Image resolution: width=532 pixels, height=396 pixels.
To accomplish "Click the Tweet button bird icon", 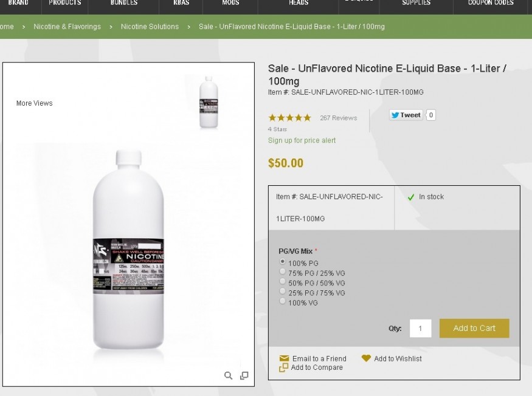I will point(395,115).
